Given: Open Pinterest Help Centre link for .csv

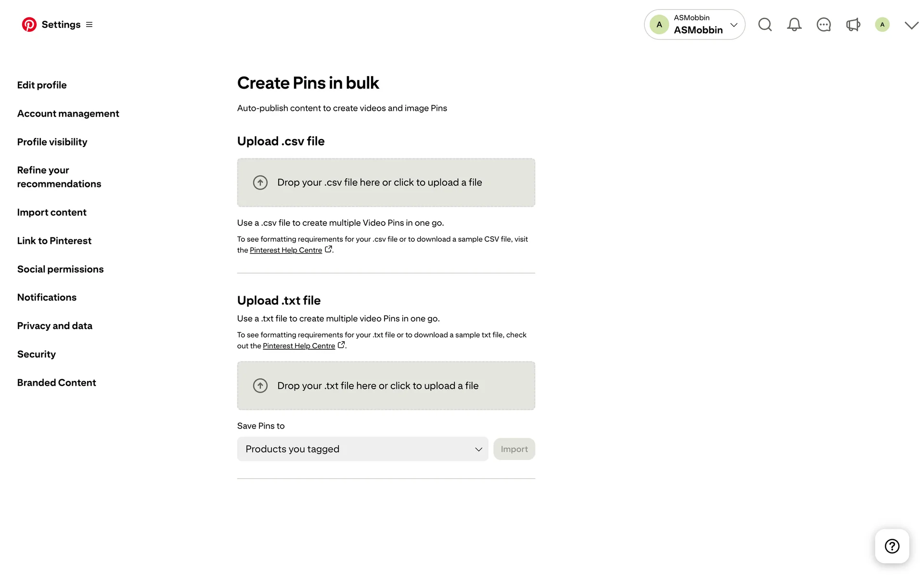Looking at the screenshot, I should (x=286, y=250).
